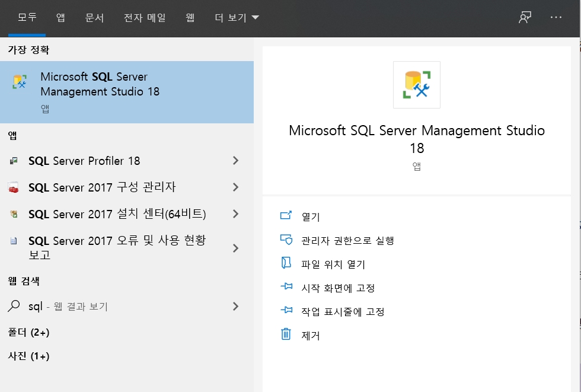
Task: Switch to the 웹 tab
Action: (x=190, y=17)
